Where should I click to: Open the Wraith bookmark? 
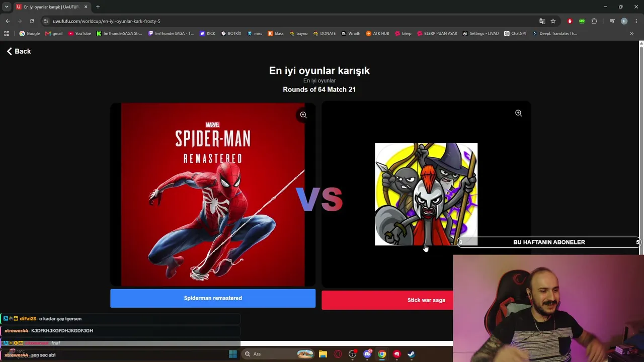(351, 34)
